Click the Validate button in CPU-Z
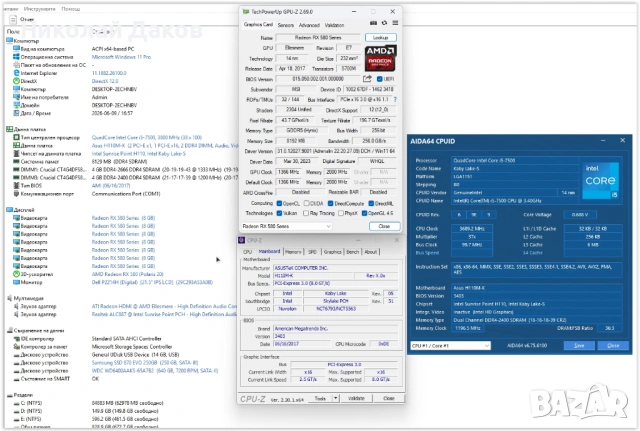 click(x=356, y=398)
